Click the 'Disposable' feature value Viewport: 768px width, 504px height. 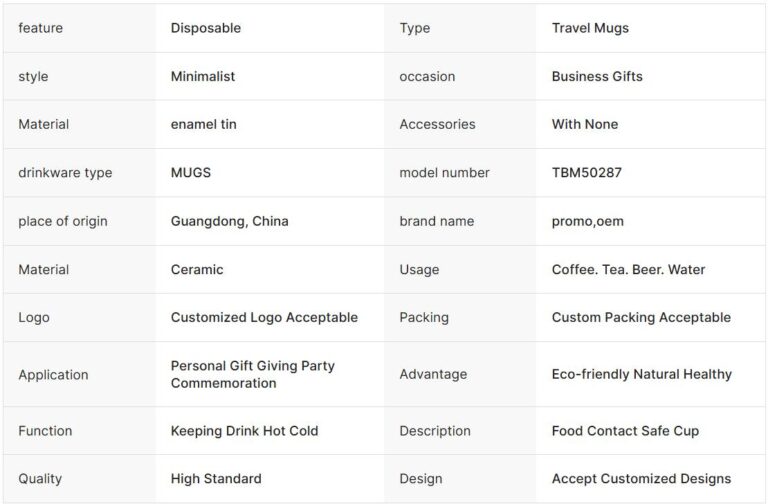coord(205,28)
